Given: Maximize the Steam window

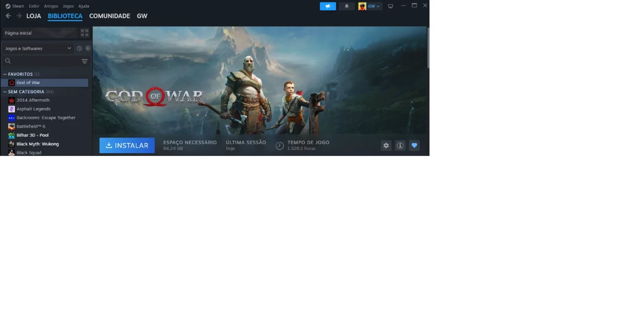Looking at the screenshot, I should click(414, 6).
